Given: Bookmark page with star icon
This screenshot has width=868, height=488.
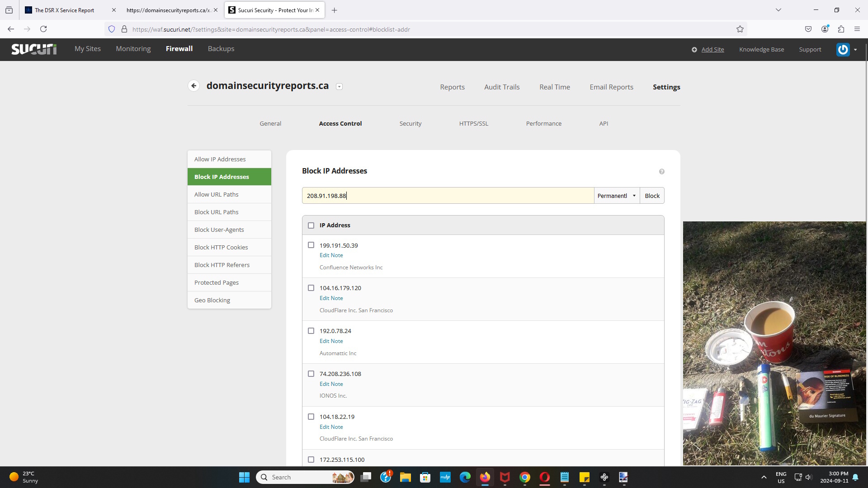Looking at the screenshot, I should (740, 29).
